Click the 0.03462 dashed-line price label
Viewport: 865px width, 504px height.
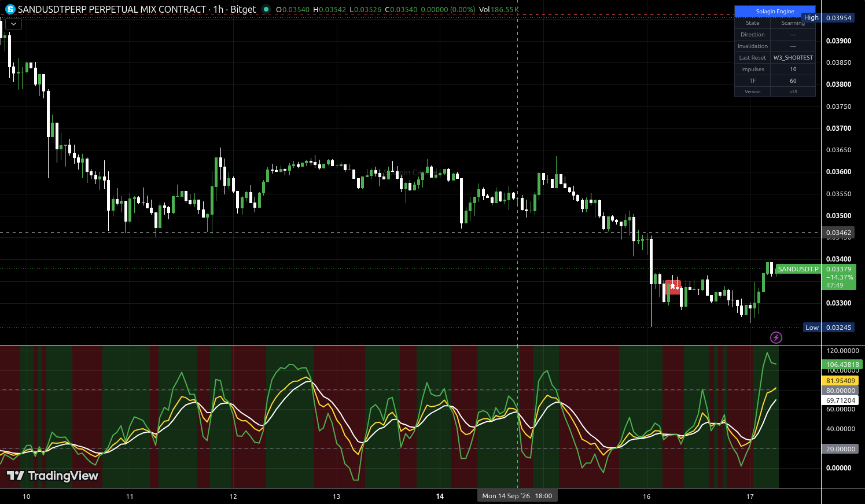[838, 233]
